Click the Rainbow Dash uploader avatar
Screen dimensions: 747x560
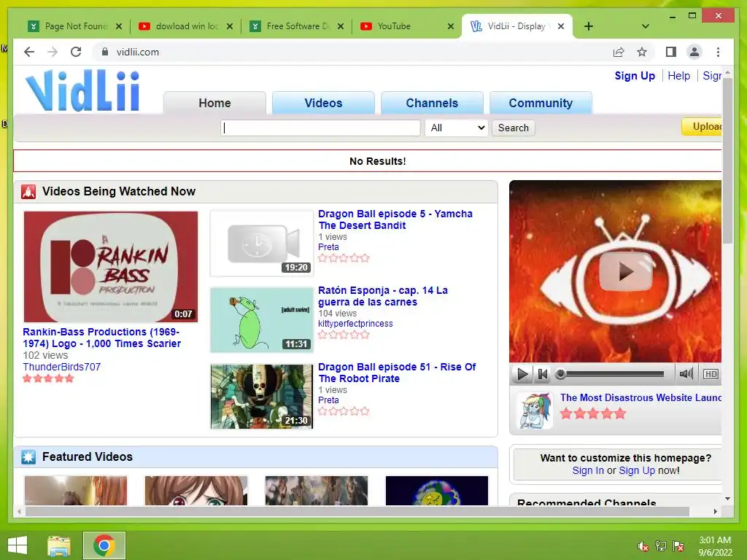pos(535,411)
